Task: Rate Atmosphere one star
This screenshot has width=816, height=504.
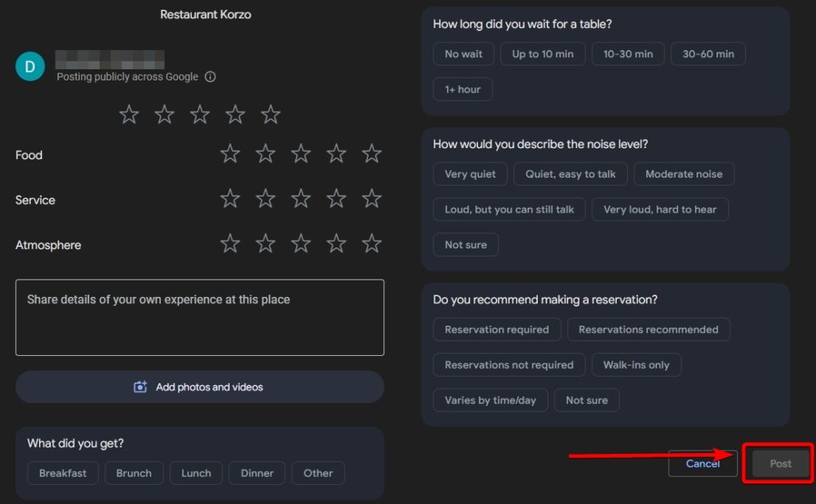Action: click(229, 244)
